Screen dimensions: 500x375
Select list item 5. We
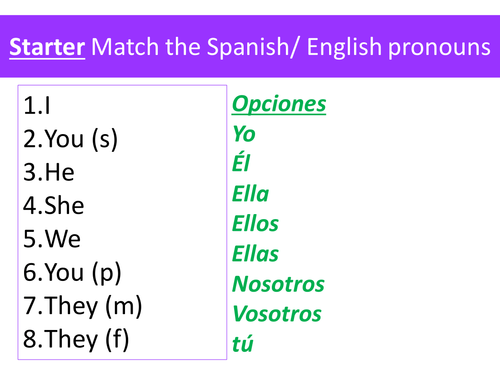[x=52, y=239]
